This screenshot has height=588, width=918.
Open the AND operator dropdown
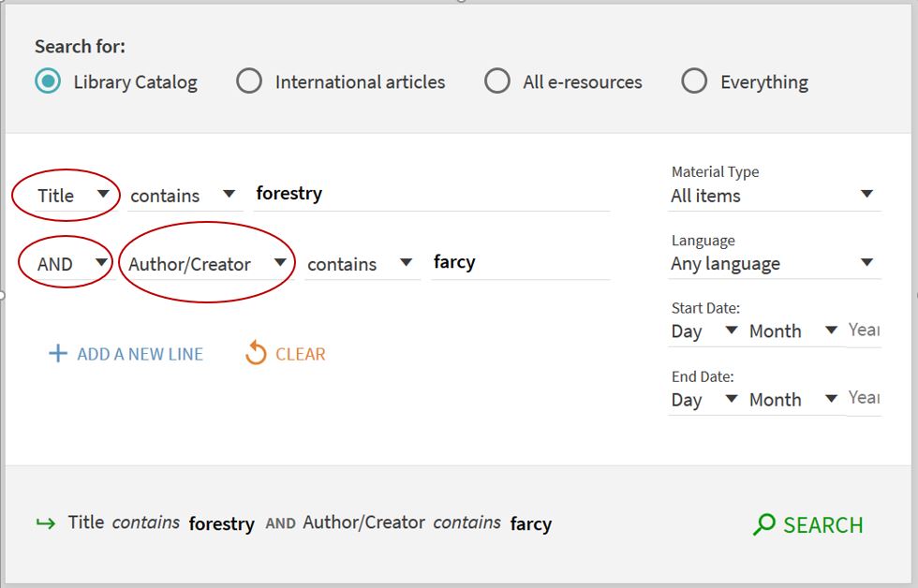71,264
